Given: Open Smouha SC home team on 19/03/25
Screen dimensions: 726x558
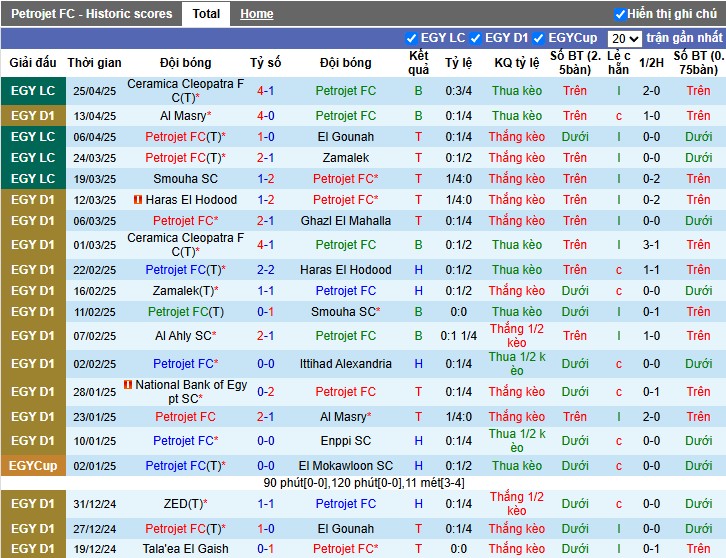Looking at the screenshot, I should pos(185,179).
